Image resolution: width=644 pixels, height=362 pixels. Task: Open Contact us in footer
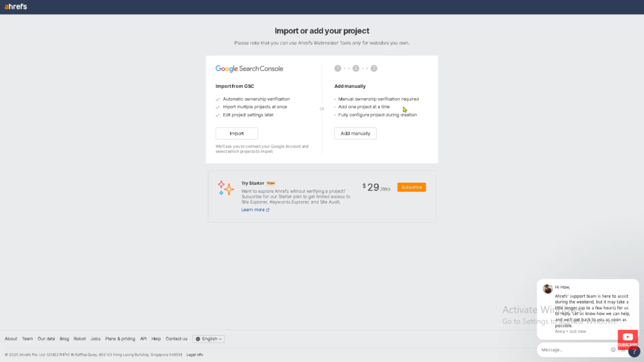176,339
